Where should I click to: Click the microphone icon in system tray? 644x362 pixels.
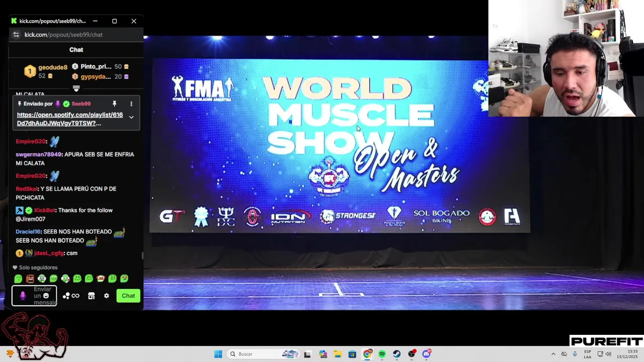coord(575,354)
